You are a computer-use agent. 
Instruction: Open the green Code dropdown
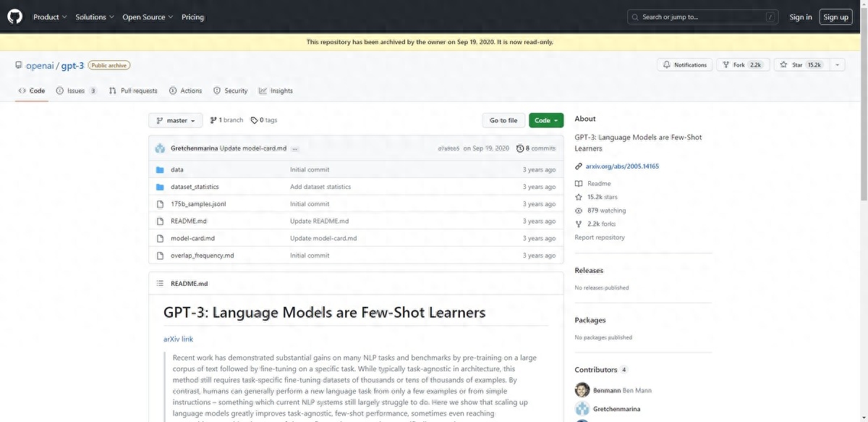coord(546,120)
